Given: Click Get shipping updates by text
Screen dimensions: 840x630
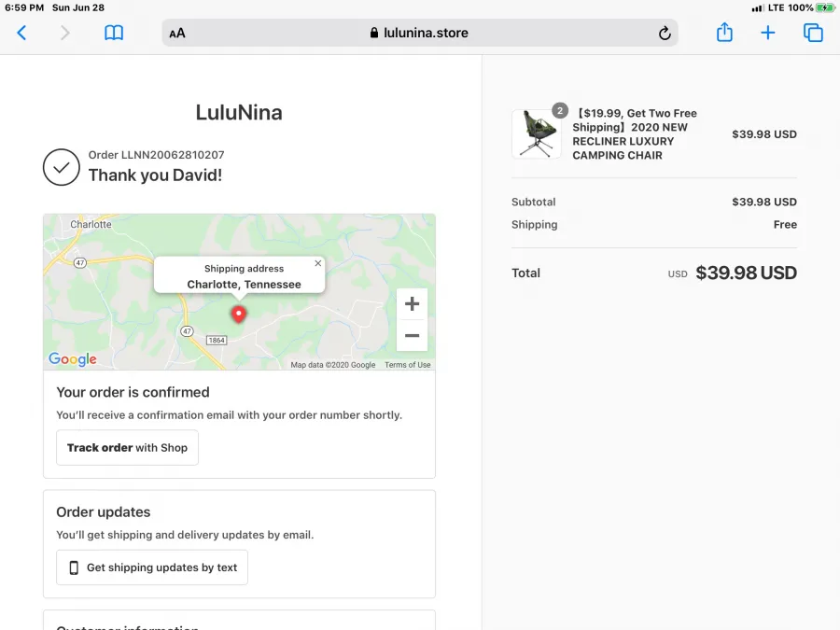Looking at the screenshot, I should pos(151,567).
